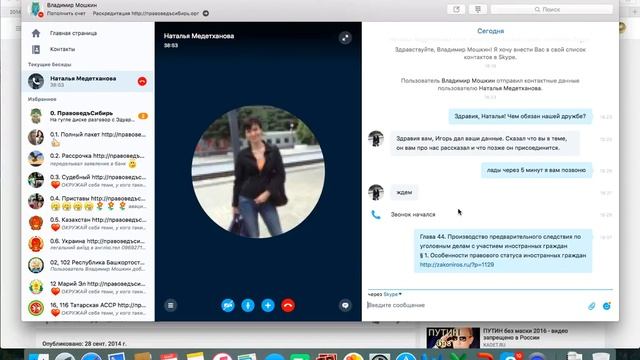
Task: Open 0.6. Украина conversation
Action: point(87,244)
